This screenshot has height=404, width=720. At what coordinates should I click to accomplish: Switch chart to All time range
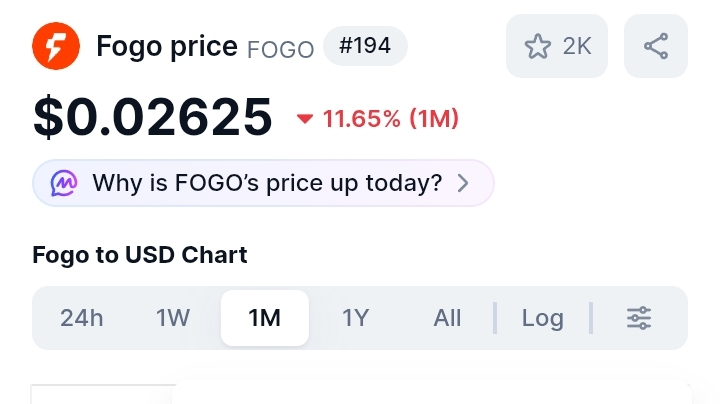[x=447, y=318]
